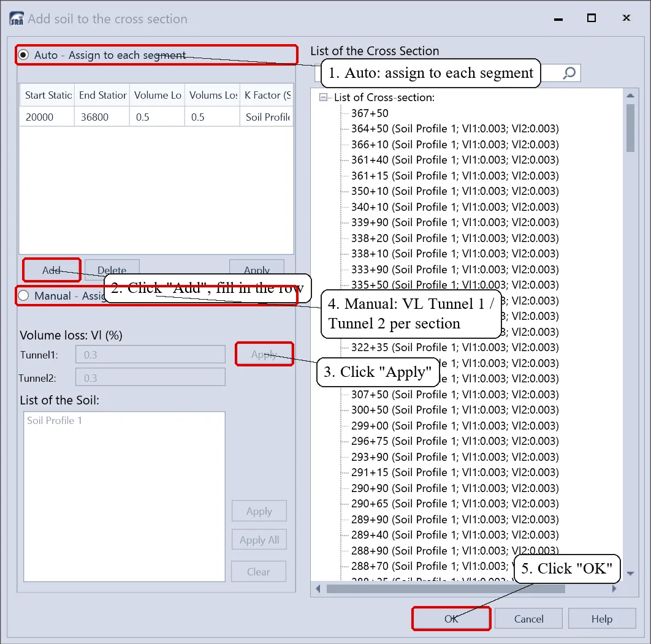Click the Start Station column header
Screen dimensions: 651x644
coord(47,95)
